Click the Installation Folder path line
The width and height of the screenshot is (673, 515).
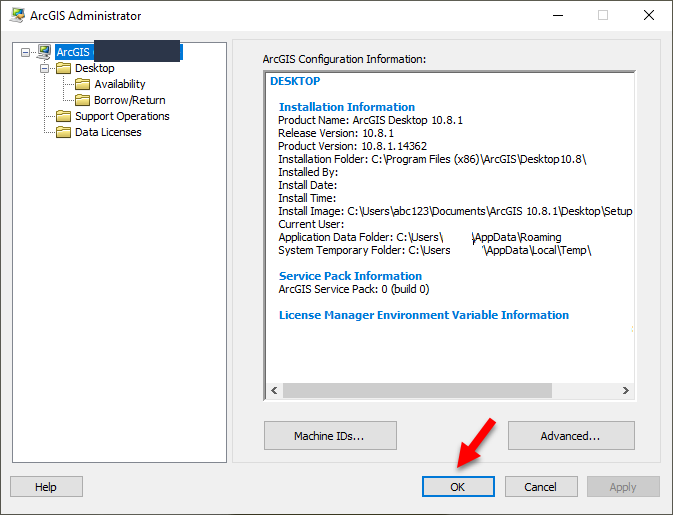tap(432, 159)
